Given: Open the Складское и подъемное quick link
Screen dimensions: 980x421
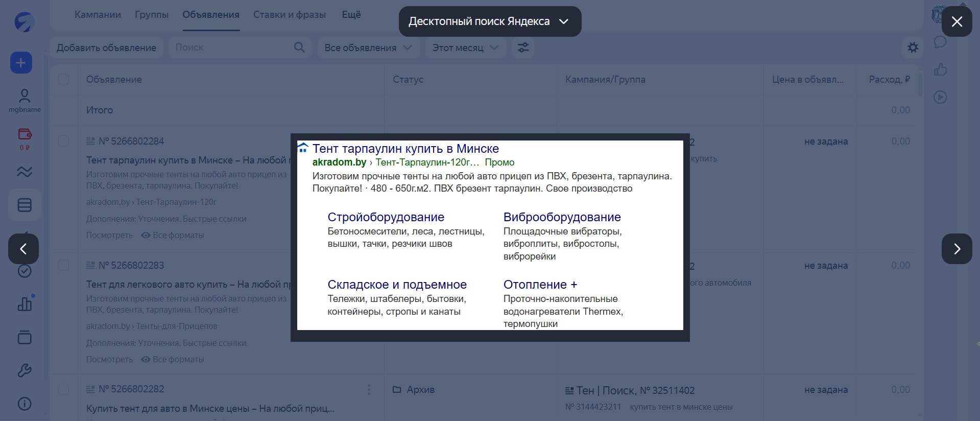Looking at the screenshot, I should [397, 285].
